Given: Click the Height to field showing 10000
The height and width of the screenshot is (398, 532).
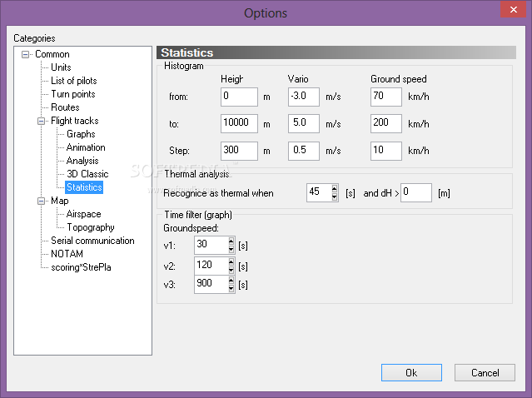Looking at the screenshot, I should click(x=239, y=123).
